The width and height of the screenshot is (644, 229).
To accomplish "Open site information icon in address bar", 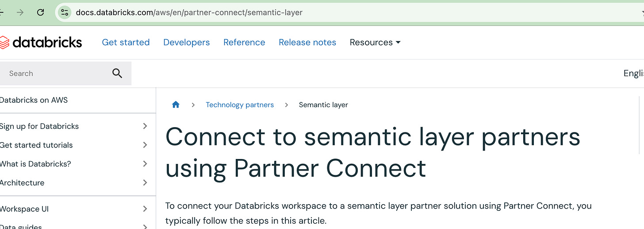I will pyautogui.click(x=65, y=12).
